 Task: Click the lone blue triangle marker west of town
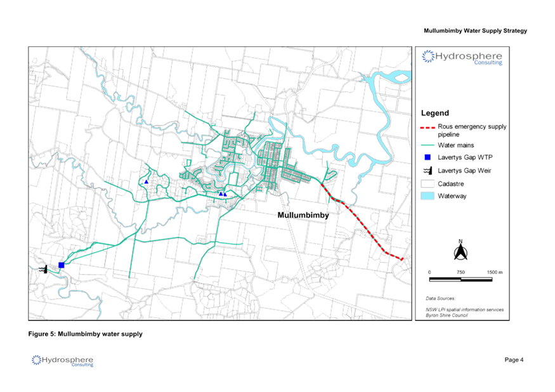(146, 181)
